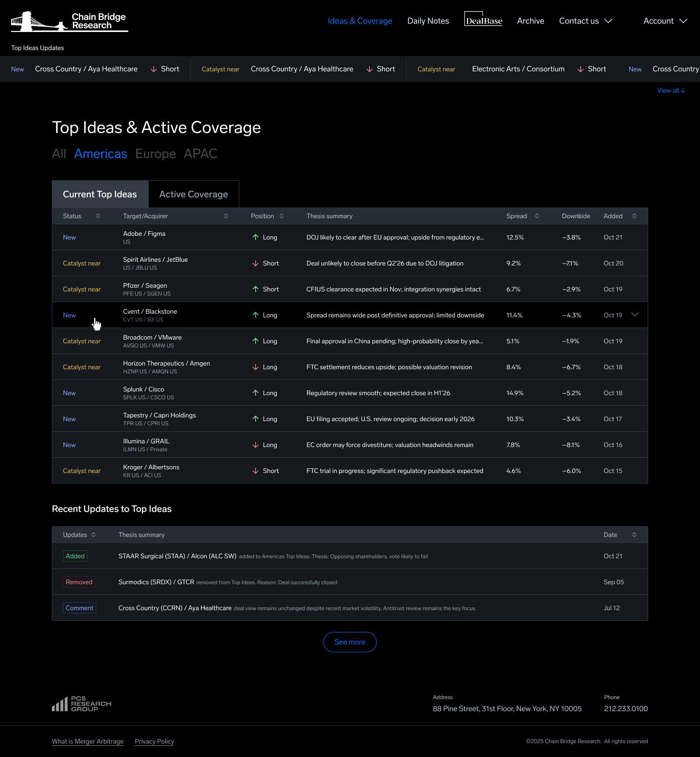Click up arrow in Broadcom / VMware row
The width and height of the screenshot is (700, 757).
coord(256,341)
